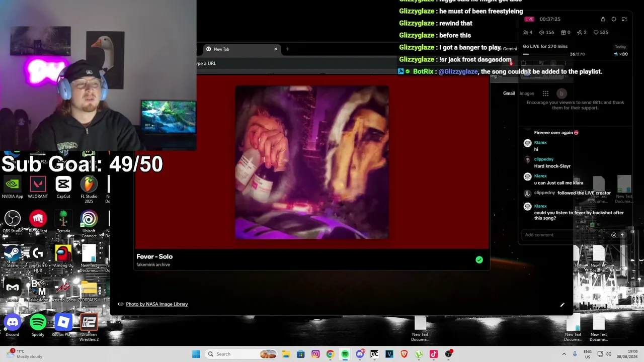The height and width of the screenshot is (362, 644).
Task: Open the Medal desktop icon
Action: pos(13,291)
